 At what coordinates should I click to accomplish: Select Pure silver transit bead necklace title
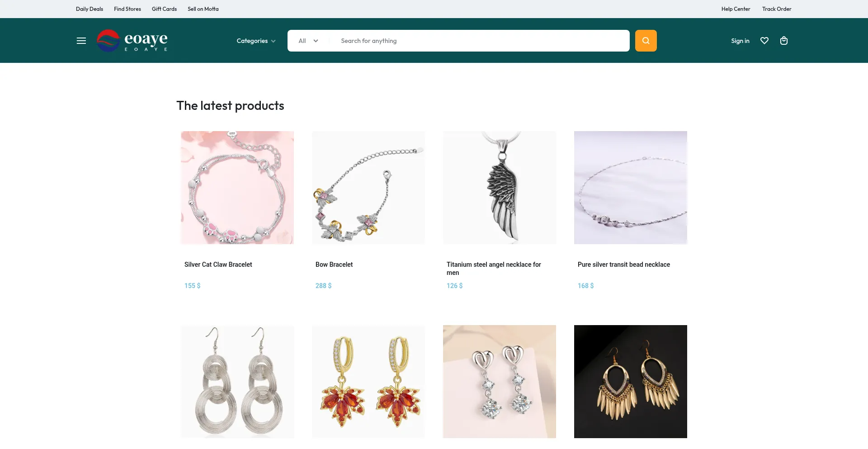pyautogui.click(x=624, y=265)
